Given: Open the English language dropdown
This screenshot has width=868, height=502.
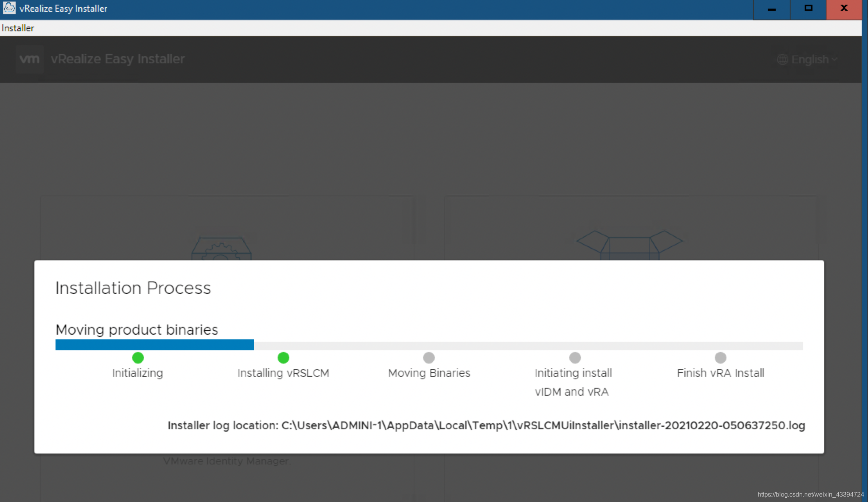Looking at the screenshot, I should click(x=809, y=59).
